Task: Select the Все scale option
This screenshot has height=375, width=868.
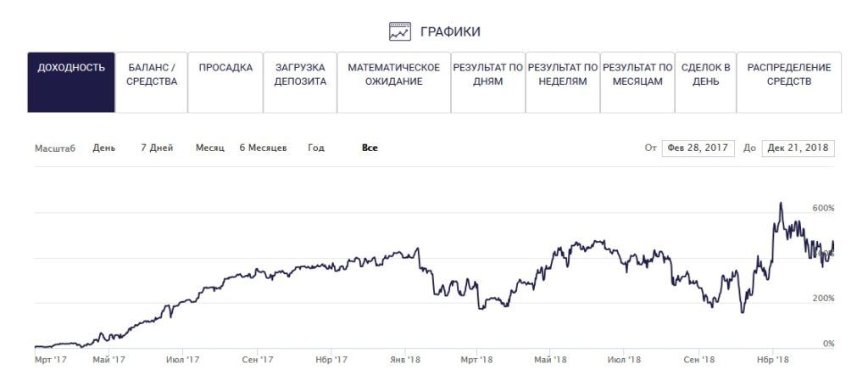Action: pos(370,148)
